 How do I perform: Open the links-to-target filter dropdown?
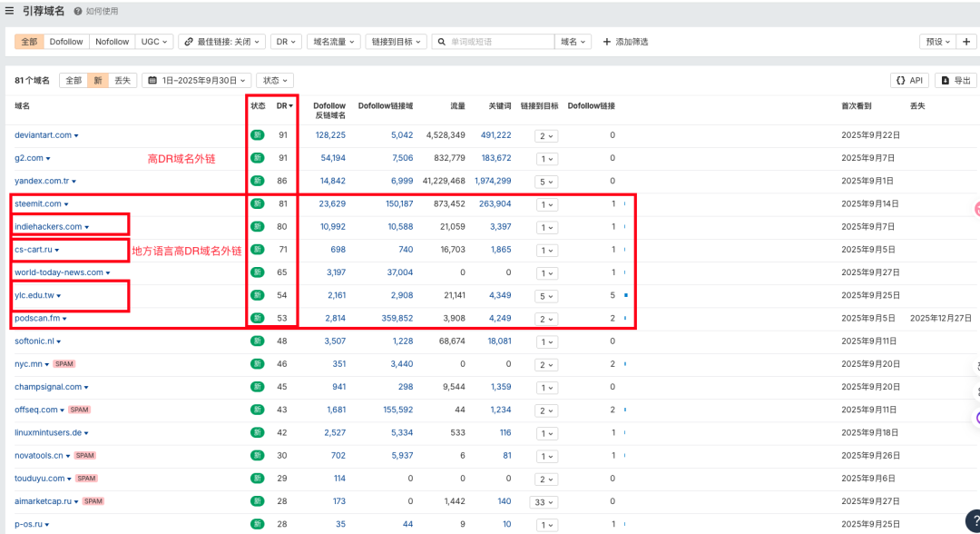point(397,42)
